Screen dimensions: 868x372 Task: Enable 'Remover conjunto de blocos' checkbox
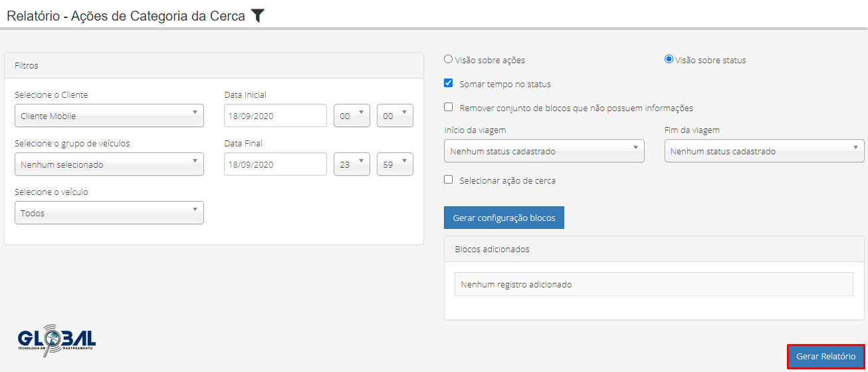(x=449, y=107)
